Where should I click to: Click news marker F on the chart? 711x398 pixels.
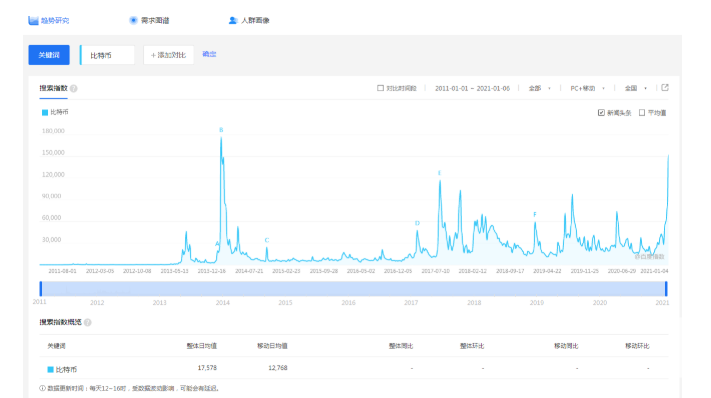[535, 214]
